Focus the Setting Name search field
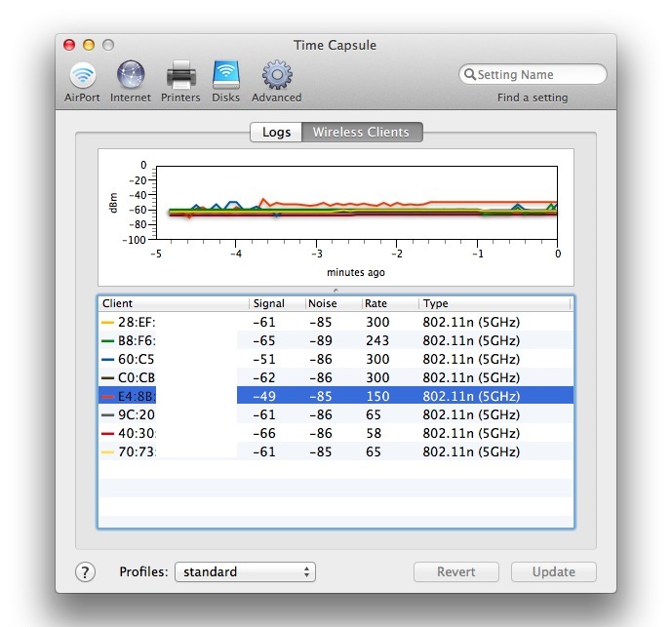This screenshot has width=672, height=627. pos(533,74)
